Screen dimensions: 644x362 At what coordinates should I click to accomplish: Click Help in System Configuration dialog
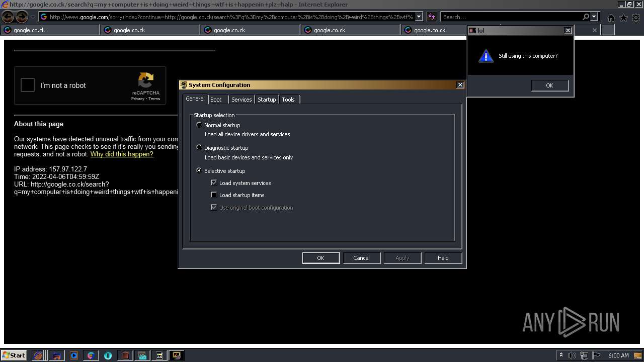(x=443, y=258)
